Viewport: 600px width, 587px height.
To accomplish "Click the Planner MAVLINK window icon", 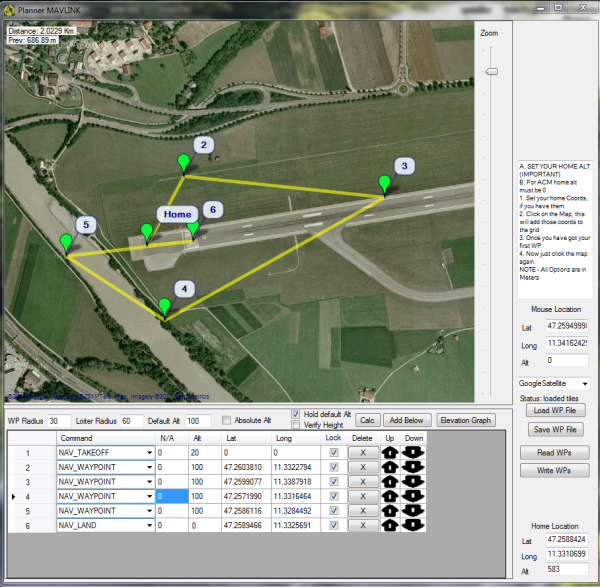I will 9,10.
